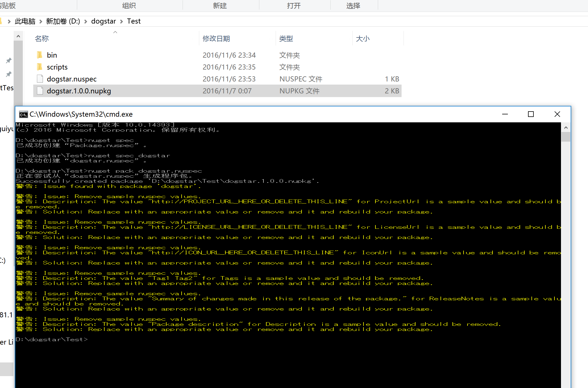The height and width of the screenshot is (388, 588).
Task: Click the navigation pane scroll up arrow
Action: point(18,36)
